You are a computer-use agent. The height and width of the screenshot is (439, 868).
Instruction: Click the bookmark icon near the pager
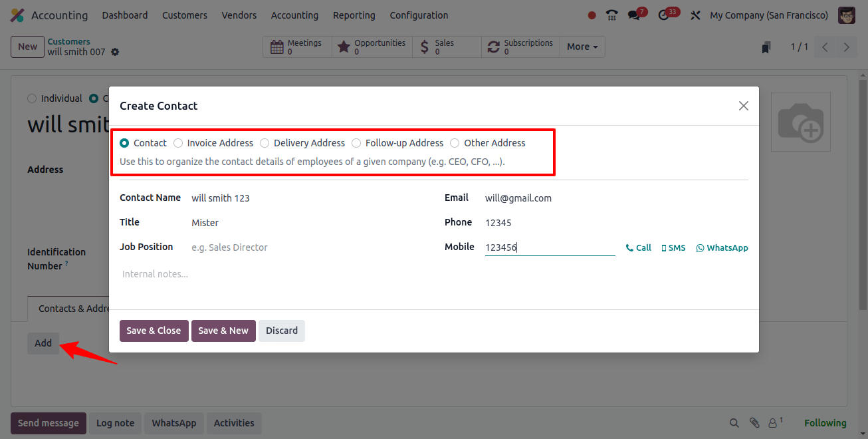click(x=766, y=47)
